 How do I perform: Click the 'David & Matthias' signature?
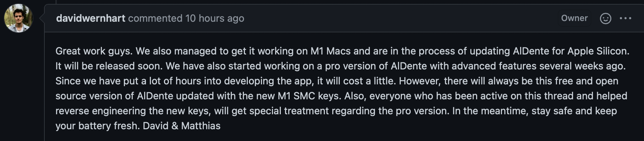pos(182,126)
